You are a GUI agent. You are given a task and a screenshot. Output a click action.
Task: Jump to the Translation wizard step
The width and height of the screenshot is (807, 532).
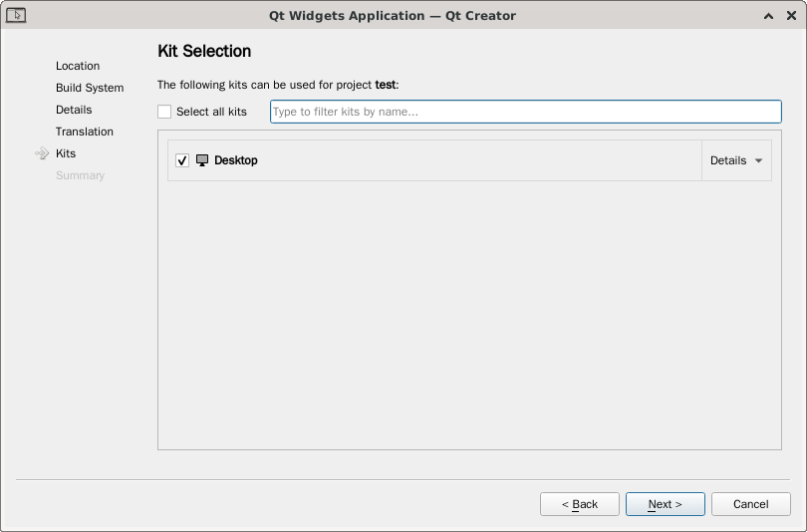(x=85, y=132)
